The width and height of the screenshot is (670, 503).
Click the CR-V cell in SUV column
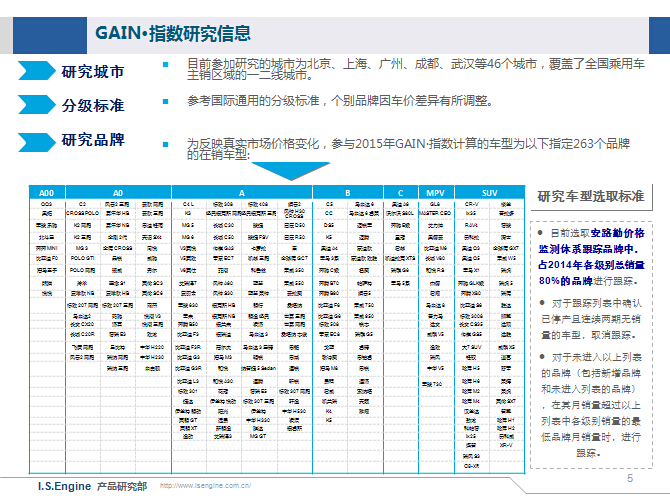[x=471, y=204]
